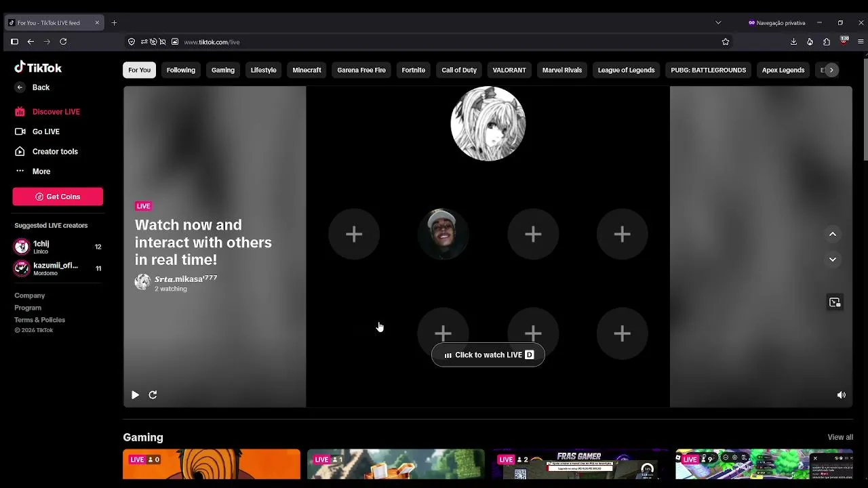The image size is (868, 488).
Task: Open browser extensions puzzle icon
Action: 827,42
